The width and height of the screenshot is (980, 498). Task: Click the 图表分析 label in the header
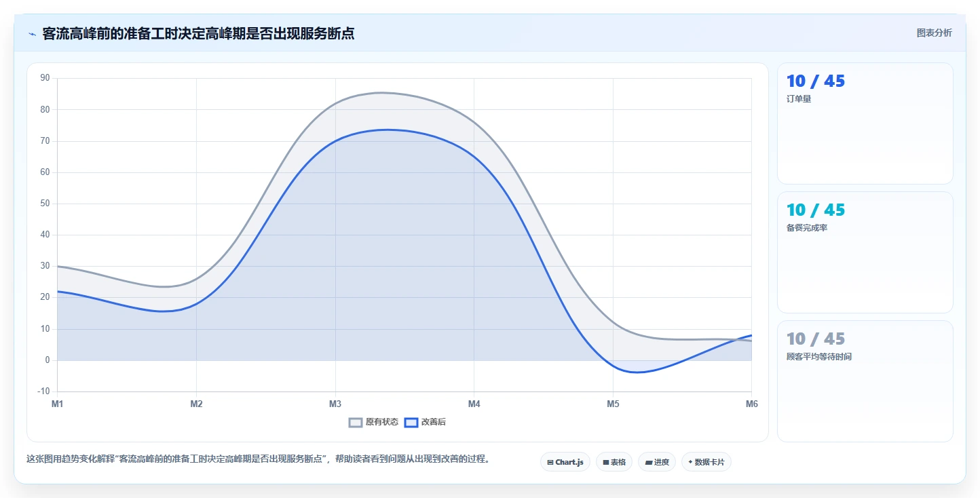(934, 33)
